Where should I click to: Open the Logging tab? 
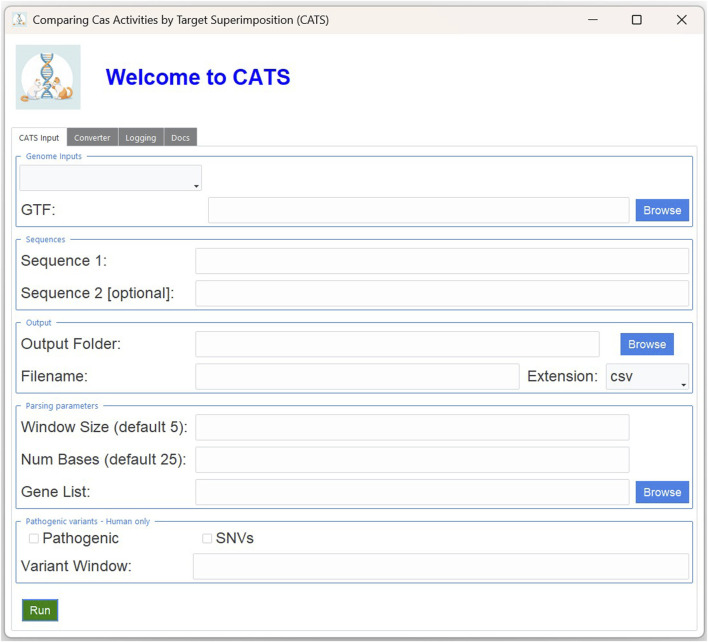tap(140, 138)
